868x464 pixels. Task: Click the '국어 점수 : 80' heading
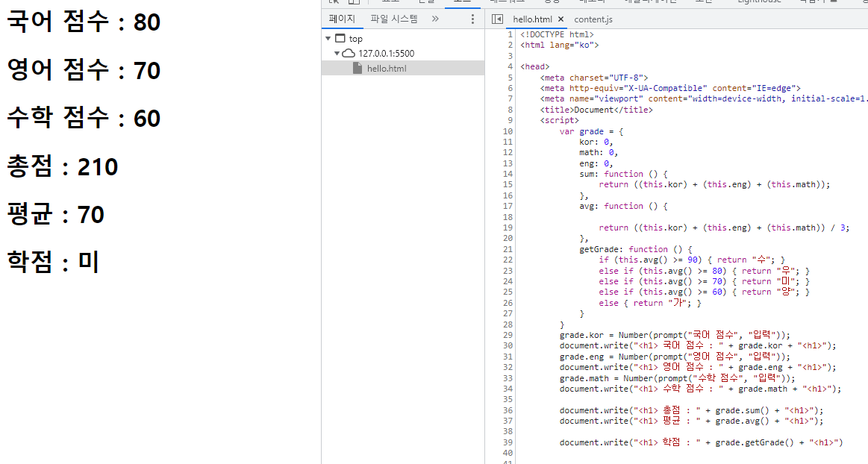click(84, 22)
